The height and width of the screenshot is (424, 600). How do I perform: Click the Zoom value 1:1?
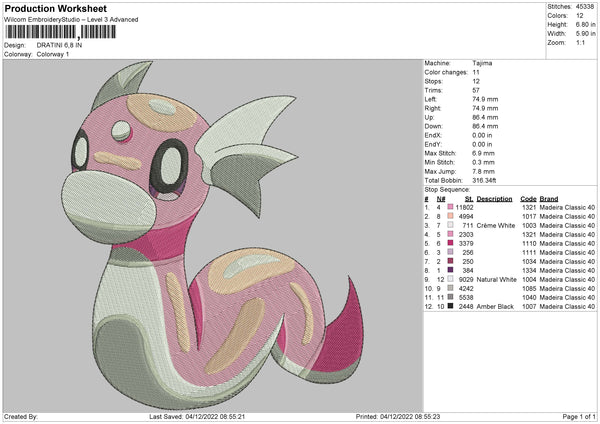click(580, 42)
